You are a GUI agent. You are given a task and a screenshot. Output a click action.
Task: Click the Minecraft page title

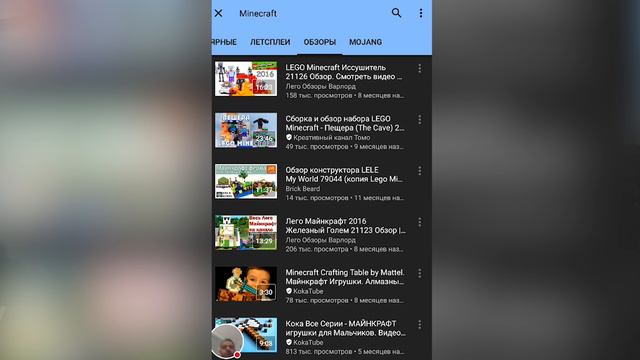258,13
